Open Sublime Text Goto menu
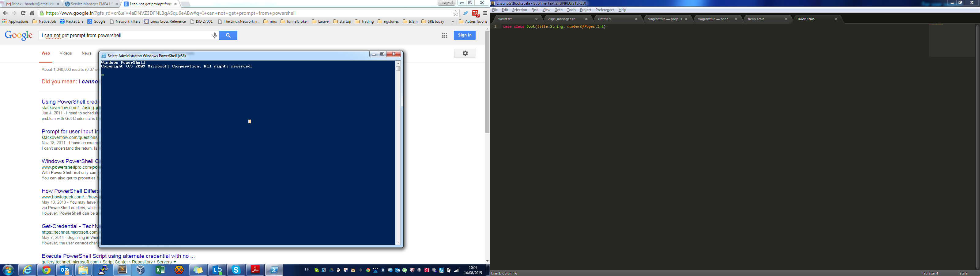Screen dimensions: 980x276 [558, 10]
